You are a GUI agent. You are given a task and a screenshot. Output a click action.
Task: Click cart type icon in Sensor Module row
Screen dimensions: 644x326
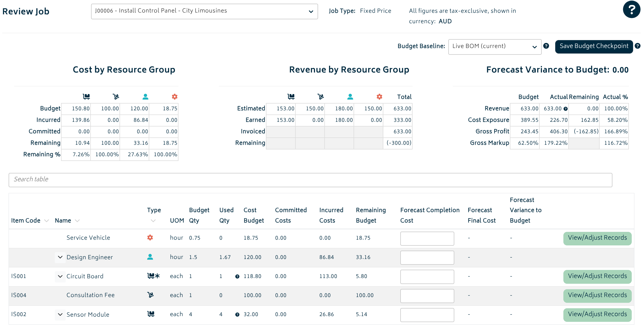point(151,314)
